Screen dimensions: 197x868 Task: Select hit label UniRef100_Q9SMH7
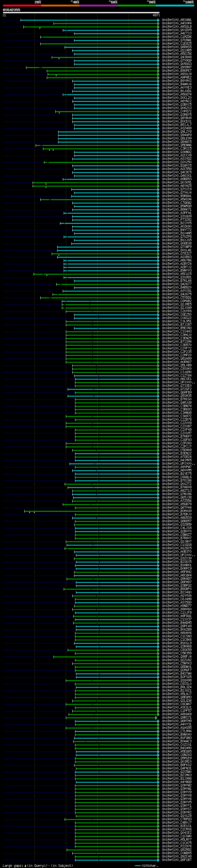(x=176, y=67)
